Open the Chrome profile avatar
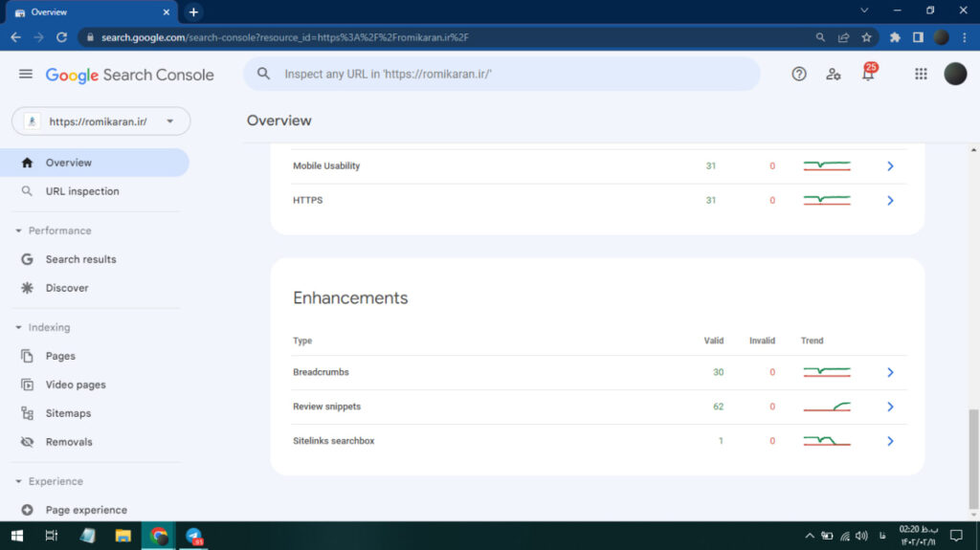This screenshot has width=980, height=550. click(x=942, y=37)
